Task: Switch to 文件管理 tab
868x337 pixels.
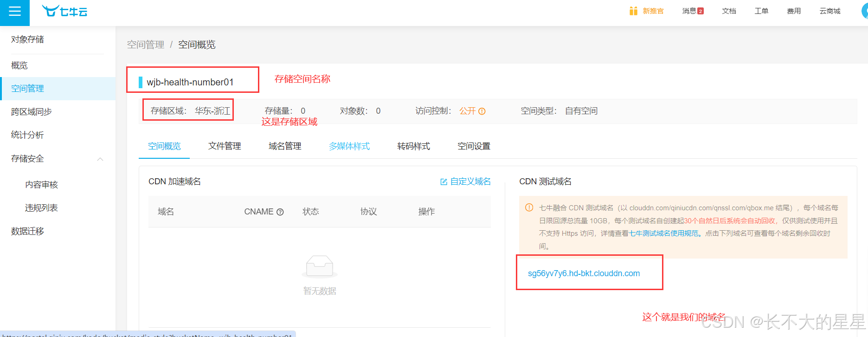Action: [225, 146]
